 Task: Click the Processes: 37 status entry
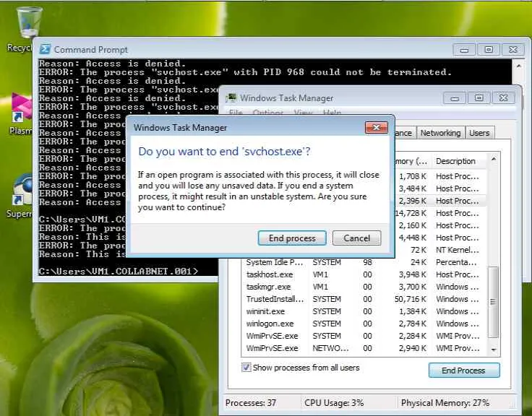[x=251, y=403]
